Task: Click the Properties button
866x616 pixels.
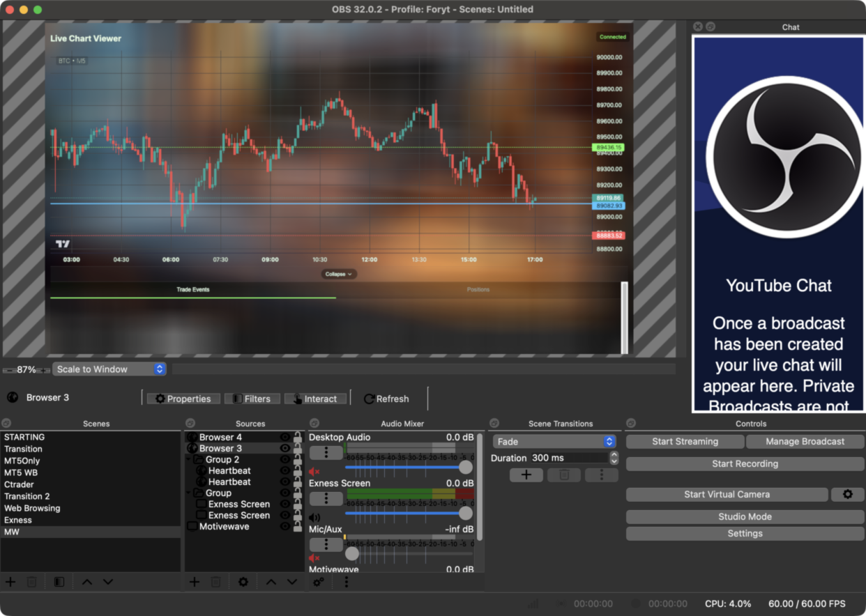Action: click(183, 399)
